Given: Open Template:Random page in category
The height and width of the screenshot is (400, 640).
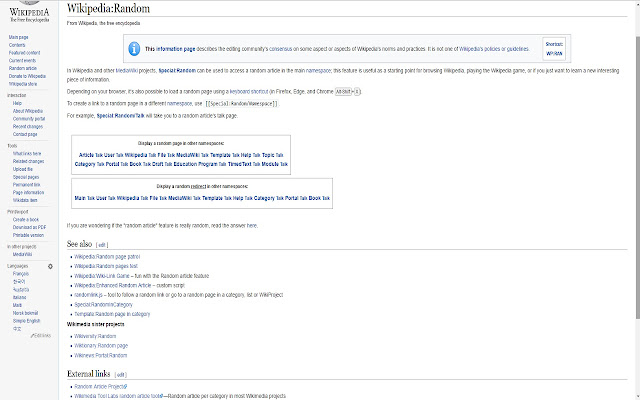Looking at the screenshot, I should tap(112, 314).
